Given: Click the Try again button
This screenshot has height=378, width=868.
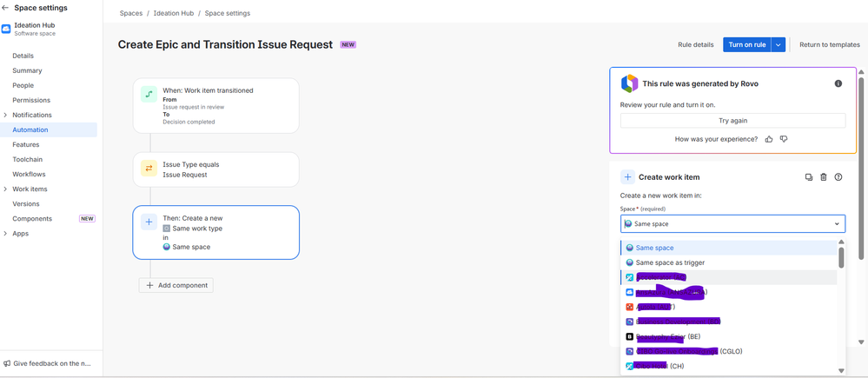Looking at the screenshot, I should (733, 120).
